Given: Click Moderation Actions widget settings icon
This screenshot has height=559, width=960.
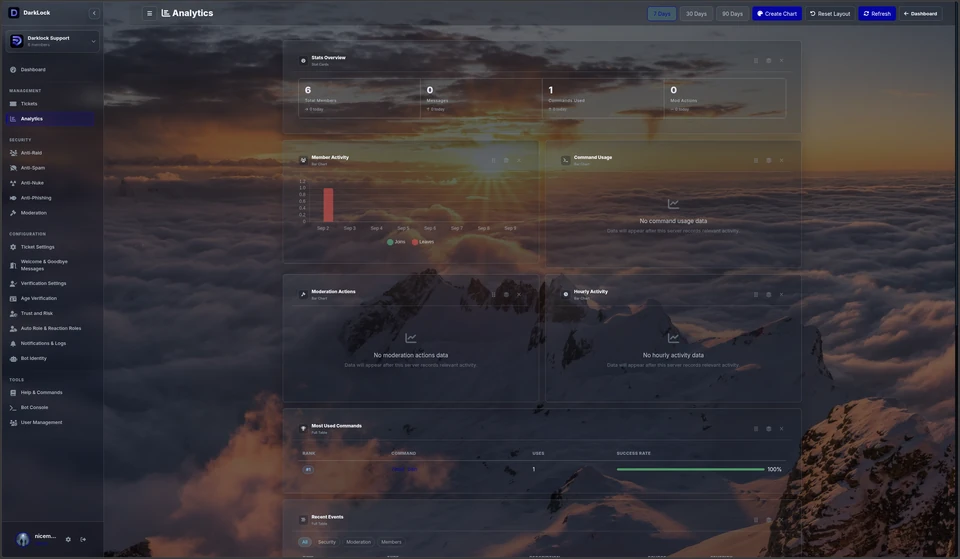Looking at the screenshot, I should coord(506,295).
